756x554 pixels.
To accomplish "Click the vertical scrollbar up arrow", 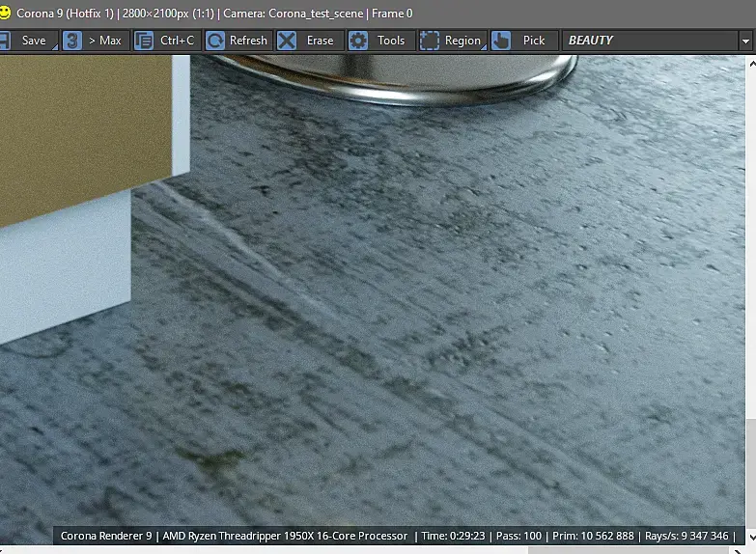I will (752, 63).
